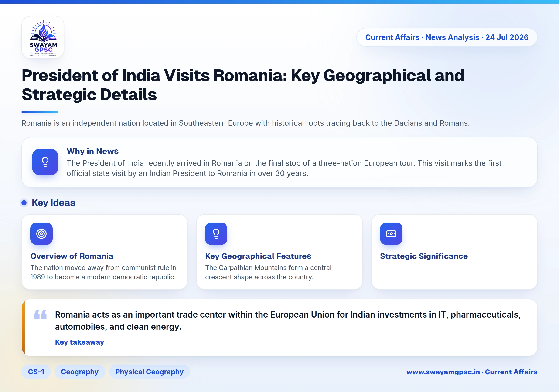
Task: Select the Physical Geography tag
Action: (x=149, y=372)
